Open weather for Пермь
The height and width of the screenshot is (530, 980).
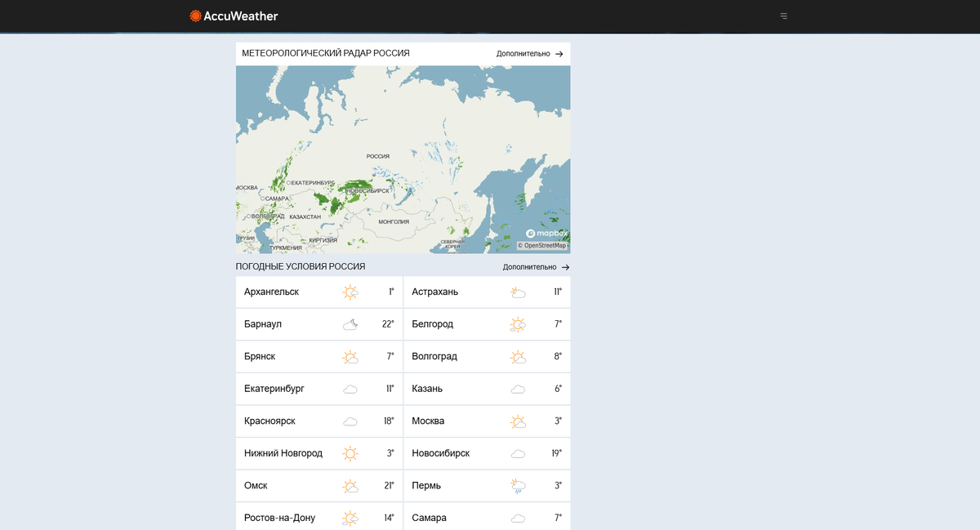(x=487, y=486)
